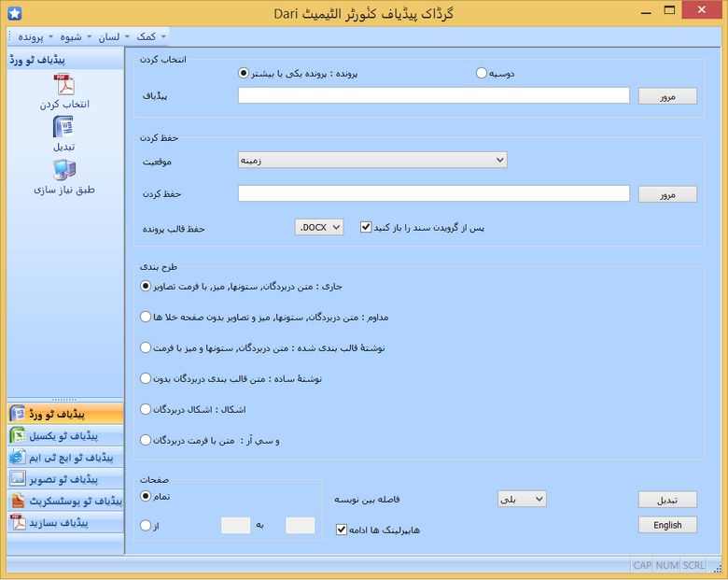Select the PDF to Image module icon
This screenshot has width=728, height=580.
[18, 479]
